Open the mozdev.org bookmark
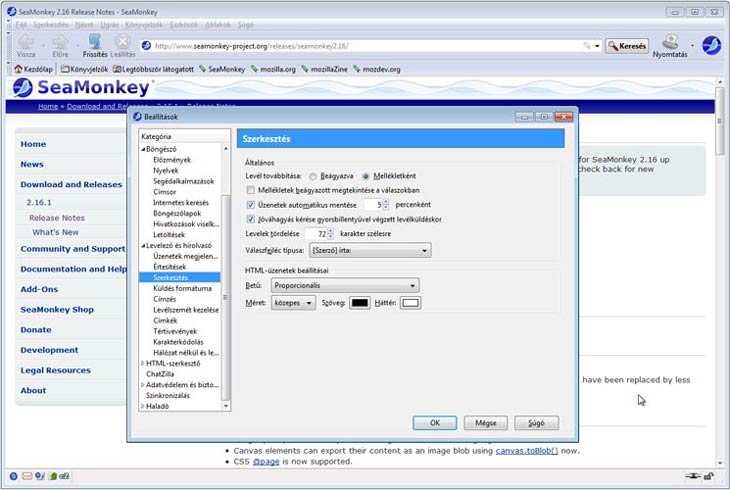 (x=377, y=69)
